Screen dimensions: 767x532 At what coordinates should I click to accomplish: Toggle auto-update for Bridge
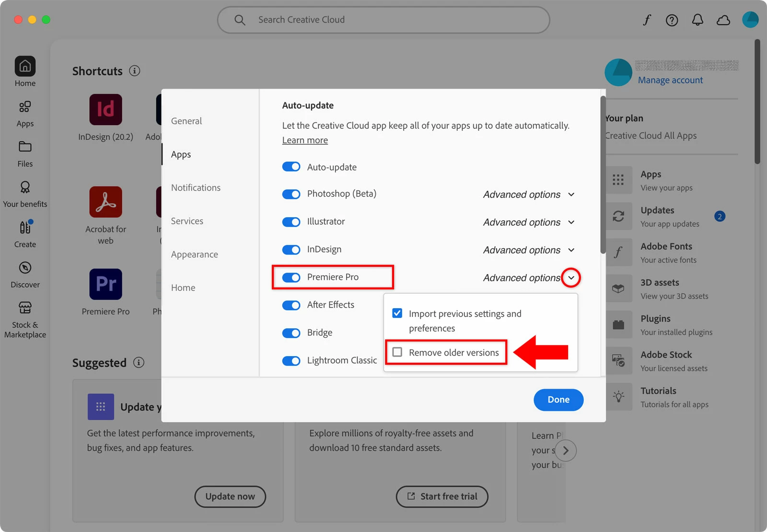pos(291,333)
